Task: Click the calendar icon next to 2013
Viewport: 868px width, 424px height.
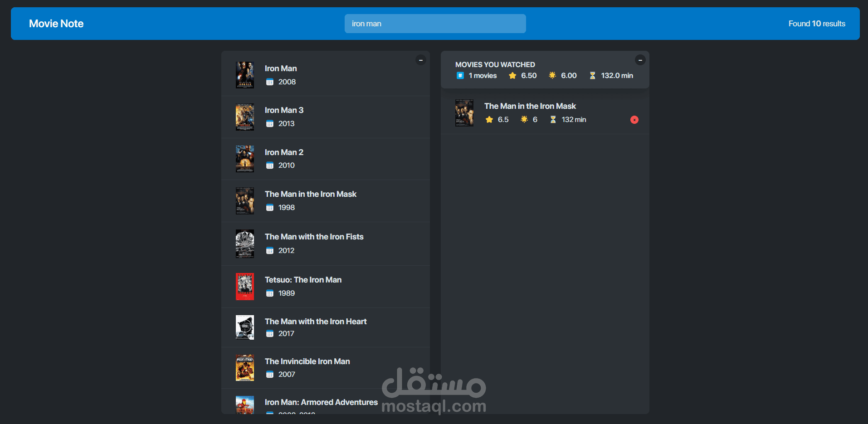Action: click(270, 124)
